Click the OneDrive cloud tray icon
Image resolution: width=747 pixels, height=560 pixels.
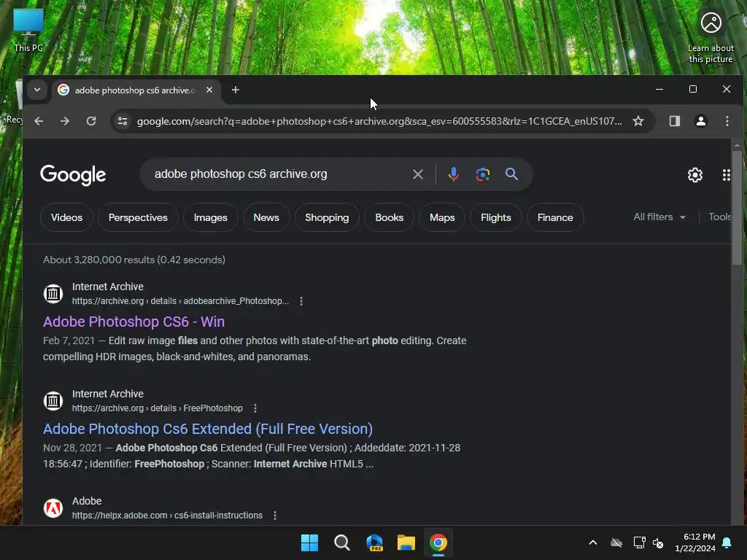point(616,542)
